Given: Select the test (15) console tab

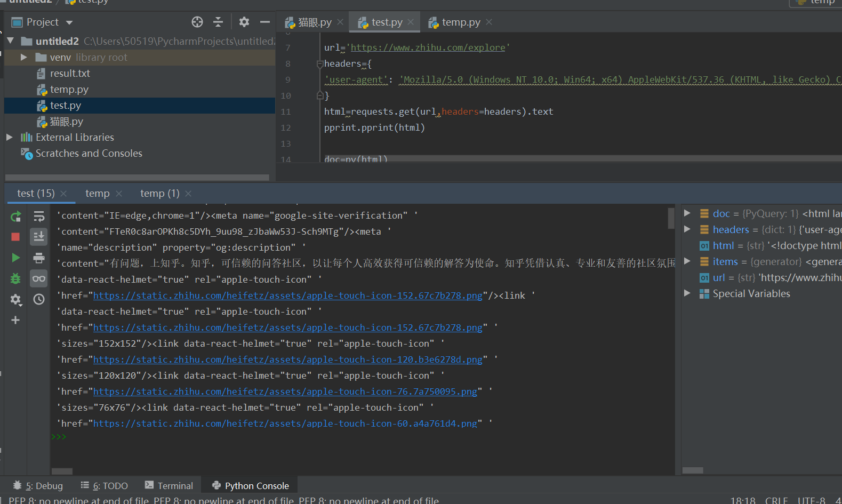Looking at the screenshot, I should point(36,193).
